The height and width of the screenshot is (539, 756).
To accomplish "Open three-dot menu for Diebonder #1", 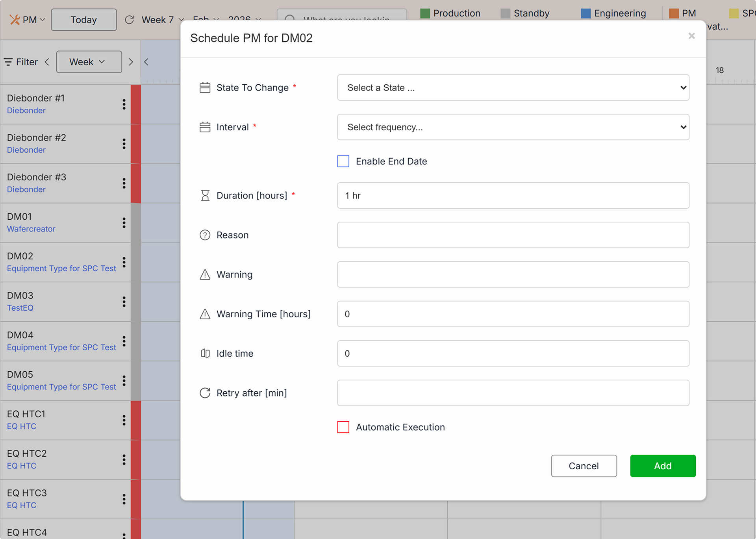I will pyautogui.click(x=124, y=104).
